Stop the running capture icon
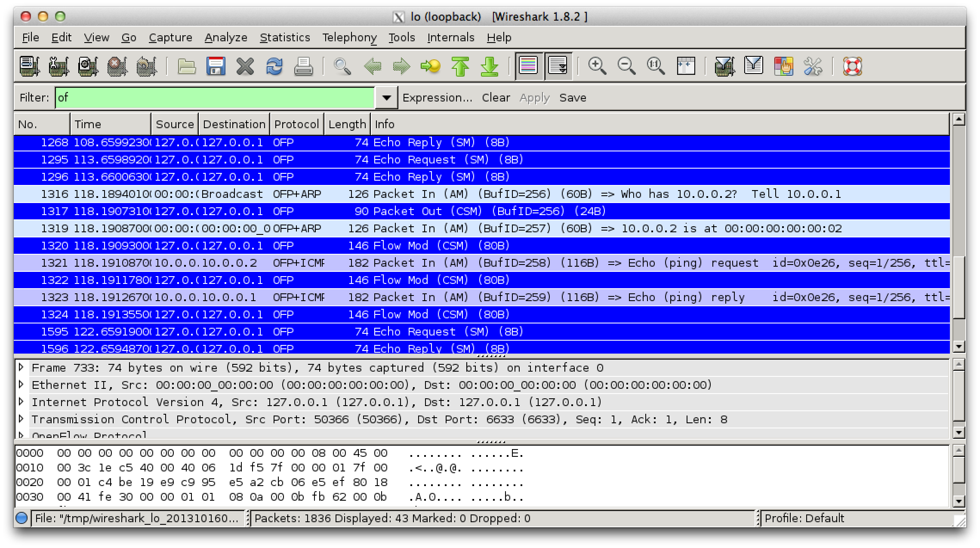This screenshot has width=980, height=548. (117, 66)
